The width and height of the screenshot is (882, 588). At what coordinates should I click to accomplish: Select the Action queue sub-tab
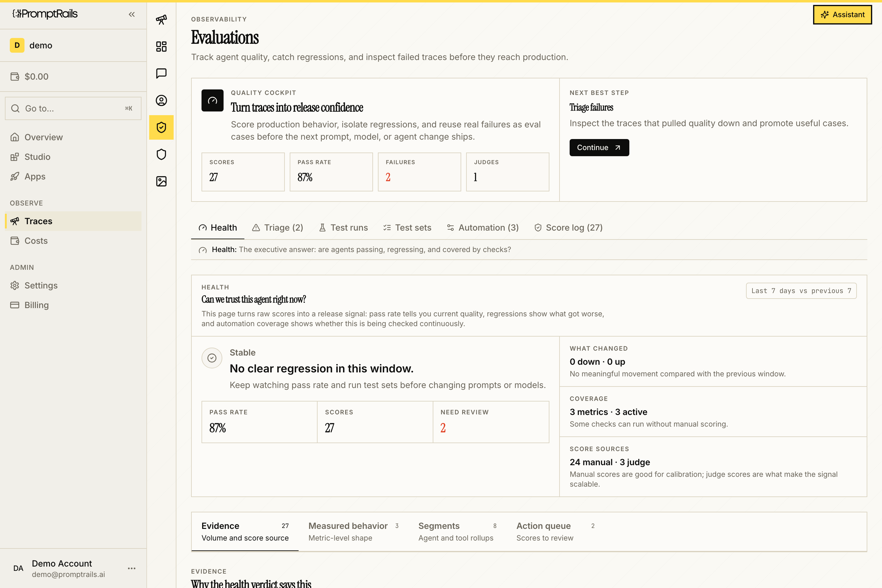[x=555, y=531]
